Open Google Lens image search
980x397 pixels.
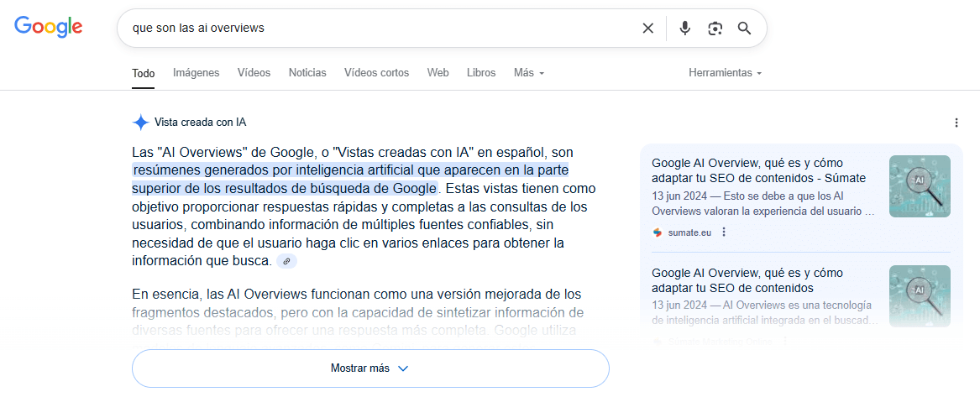tap(715, 28)
